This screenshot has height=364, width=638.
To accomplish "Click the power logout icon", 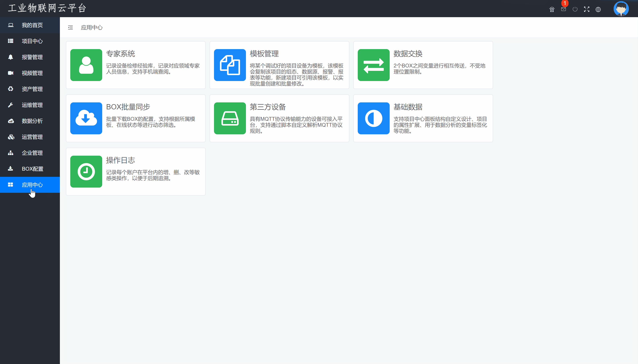I will pyautogui.click(x=575, y=10).
